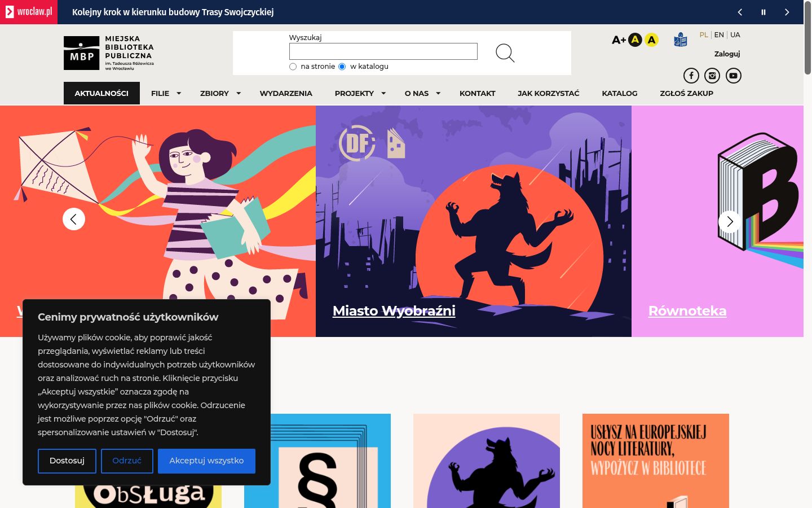The width and height of the screenshot is (812, 508).
Task: Open the ZGŁOŚ ZAKUP menu item
Action: 687,94
